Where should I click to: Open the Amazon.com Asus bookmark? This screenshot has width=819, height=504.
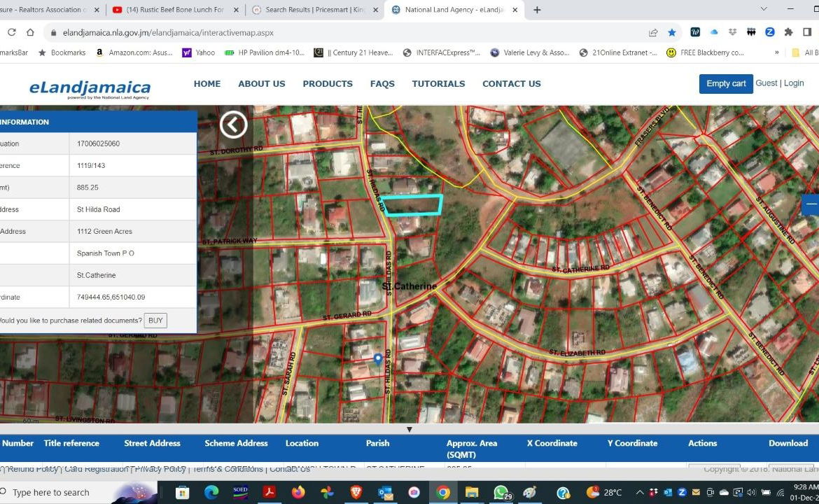click(134, 52)
